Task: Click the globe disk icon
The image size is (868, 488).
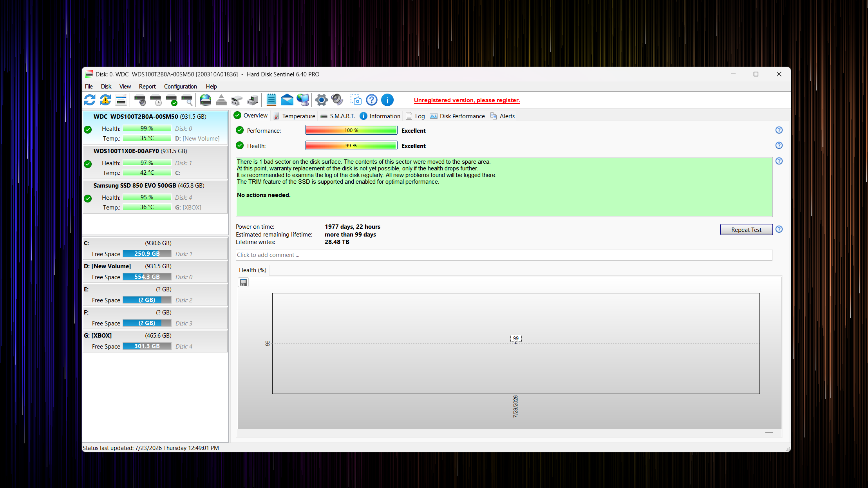Action: (205, 100)
